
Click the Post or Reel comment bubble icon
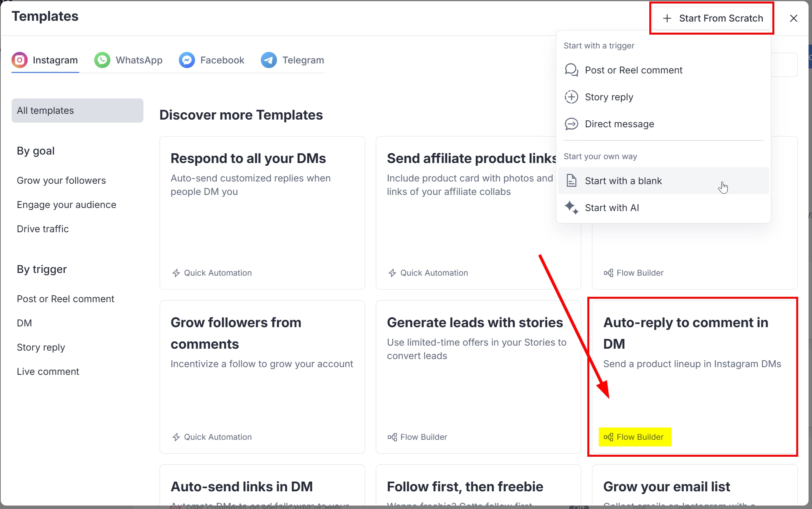click(x=571, y=70)
